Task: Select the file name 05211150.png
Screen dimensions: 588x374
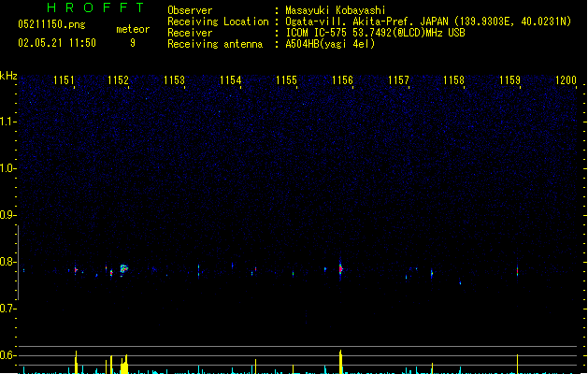Action: pyautogui.click(x=51, y=24)
